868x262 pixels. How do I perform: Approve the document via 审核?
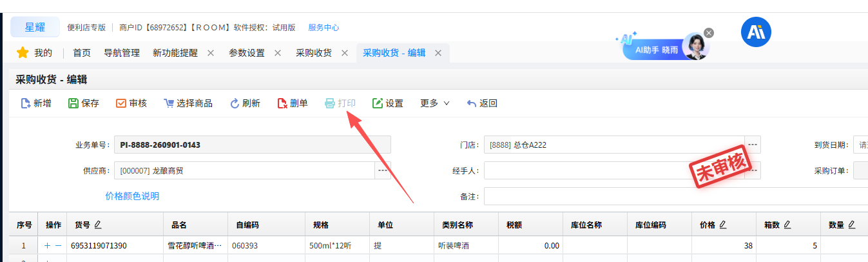tap(131, 103)
